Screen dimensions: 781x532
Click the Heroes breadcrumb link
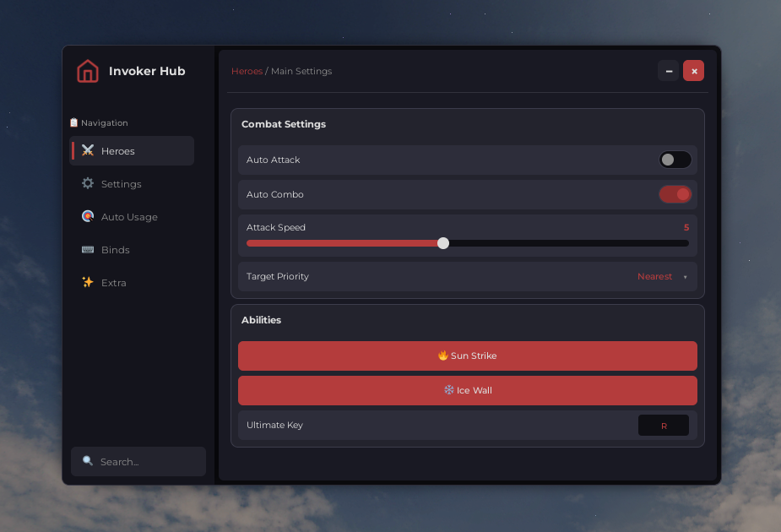click(247, 72)
